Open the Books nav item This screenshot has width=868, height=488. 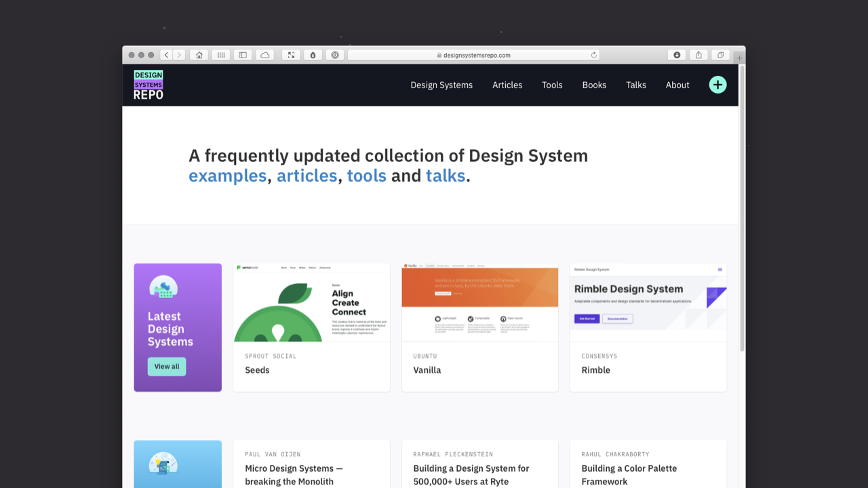tap(594, 85)
